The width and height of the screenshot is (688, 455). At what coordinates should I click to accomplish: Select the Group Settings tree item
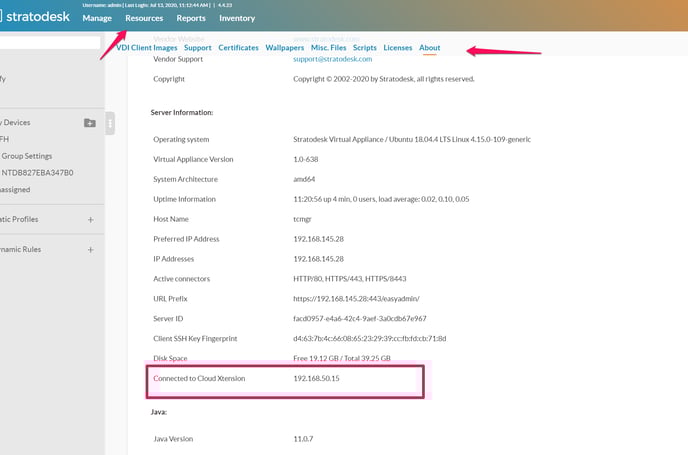point(26,156)
